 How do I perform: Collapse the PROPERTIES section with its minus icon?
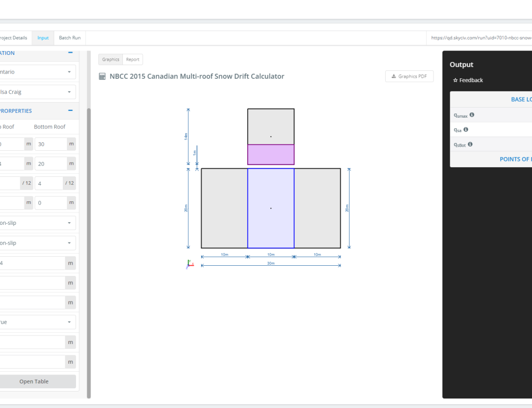[x=70, y=111]
